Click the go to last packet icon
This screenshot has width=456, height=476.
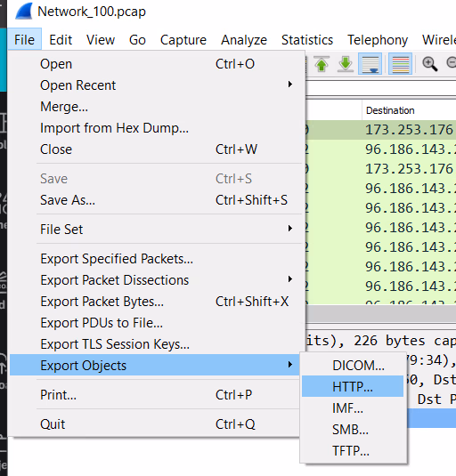pos(346,64)
